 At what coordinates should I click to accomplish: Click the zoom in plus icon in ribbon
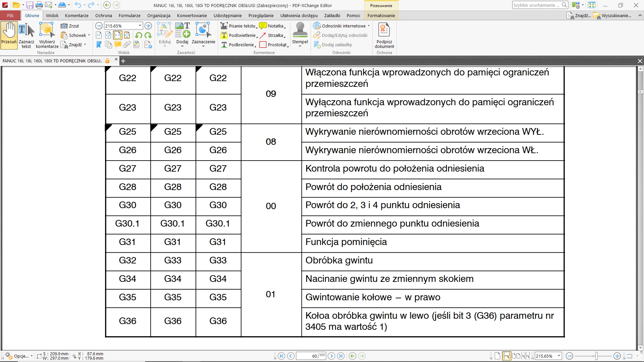(x=148, y=26)
